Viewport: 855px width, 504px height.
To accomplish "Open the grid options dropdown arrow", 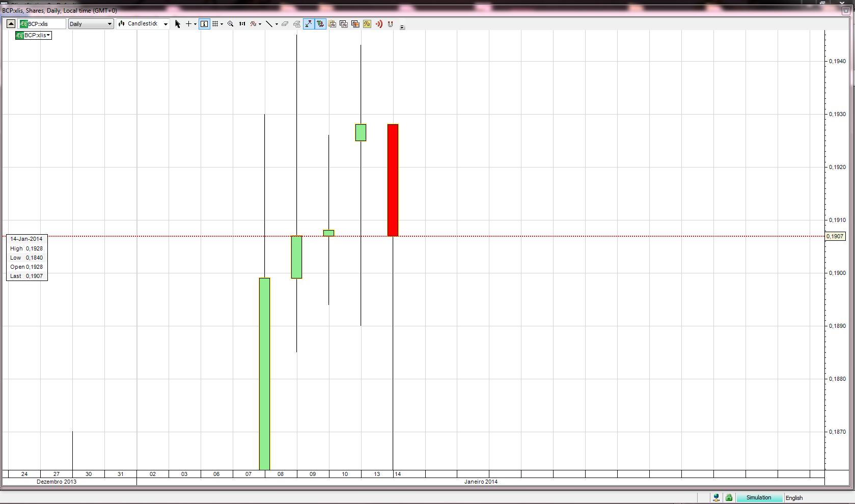I will [222, 24].
